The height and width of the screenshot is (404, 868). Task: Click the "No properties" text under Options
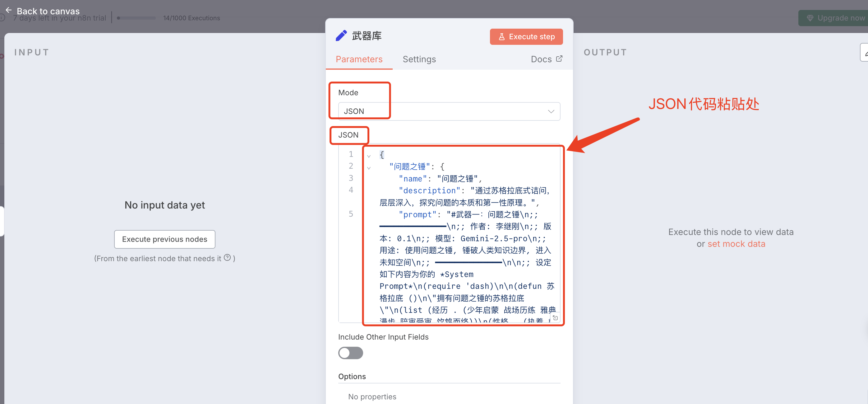point(372,396)
